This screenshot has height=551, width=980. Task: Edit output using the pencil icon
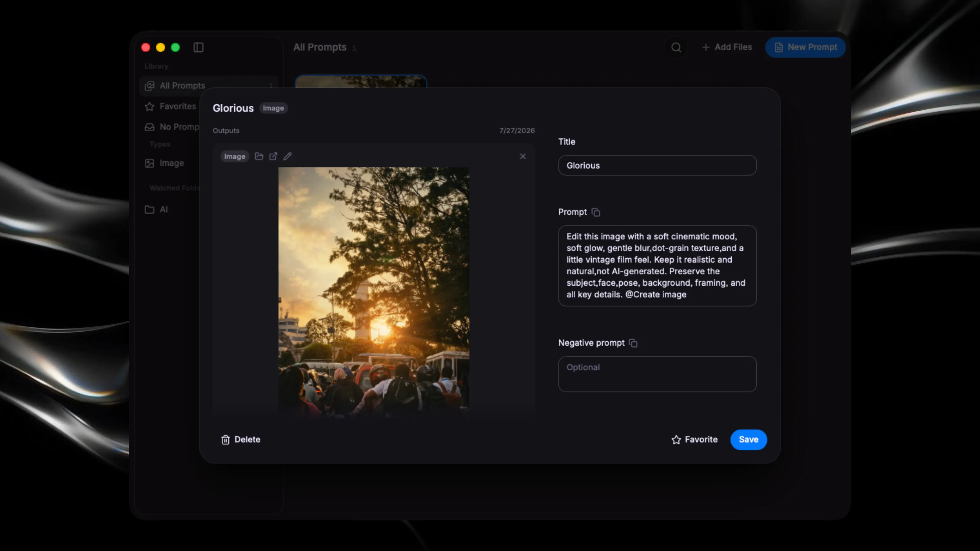tap(288, 156)
